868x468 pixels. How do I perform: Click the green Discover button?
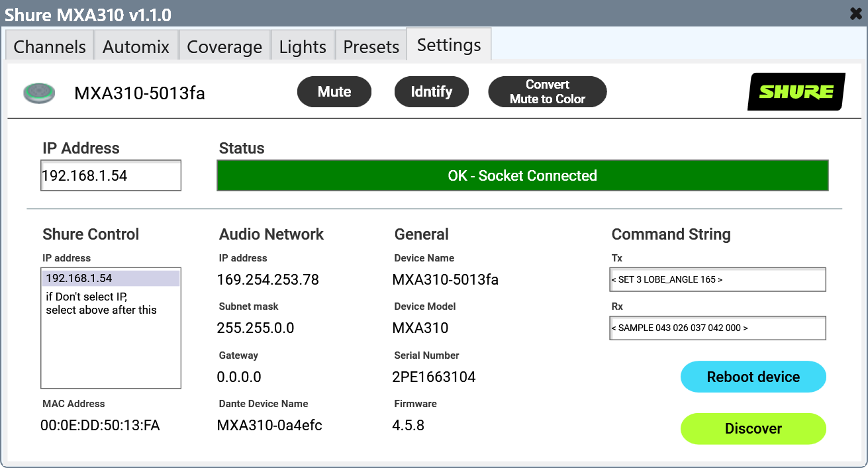(753, 428)
